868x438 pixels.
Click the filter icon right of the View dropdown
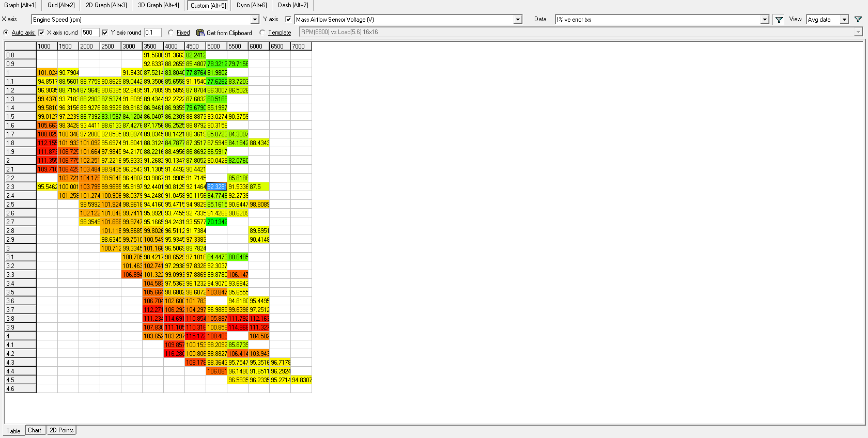(x=858, y=20)
